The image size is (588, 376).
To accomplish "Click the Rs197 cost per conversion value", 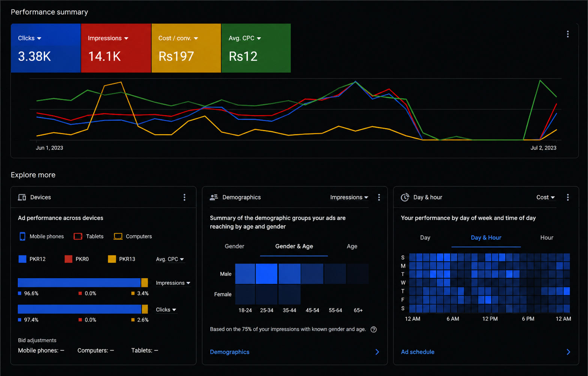I will 176,56.
